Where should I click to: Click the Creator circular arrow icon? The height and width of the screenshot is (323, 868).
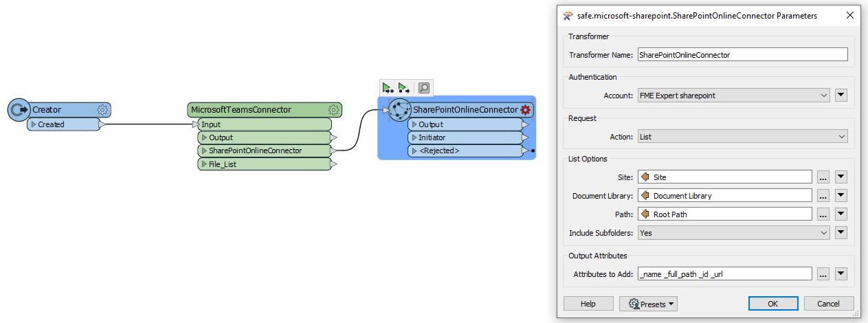coord(19,110)
